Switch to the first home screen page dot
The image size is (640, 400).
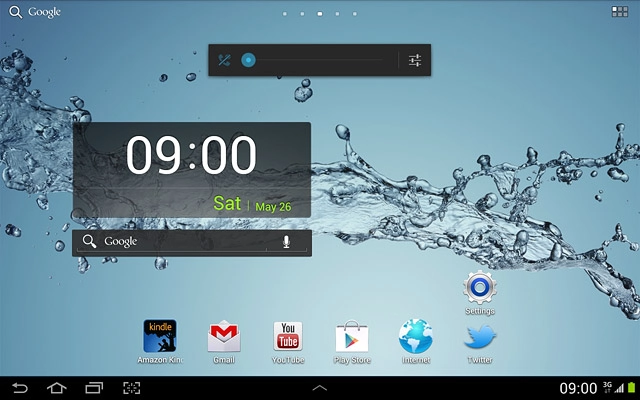284,14
